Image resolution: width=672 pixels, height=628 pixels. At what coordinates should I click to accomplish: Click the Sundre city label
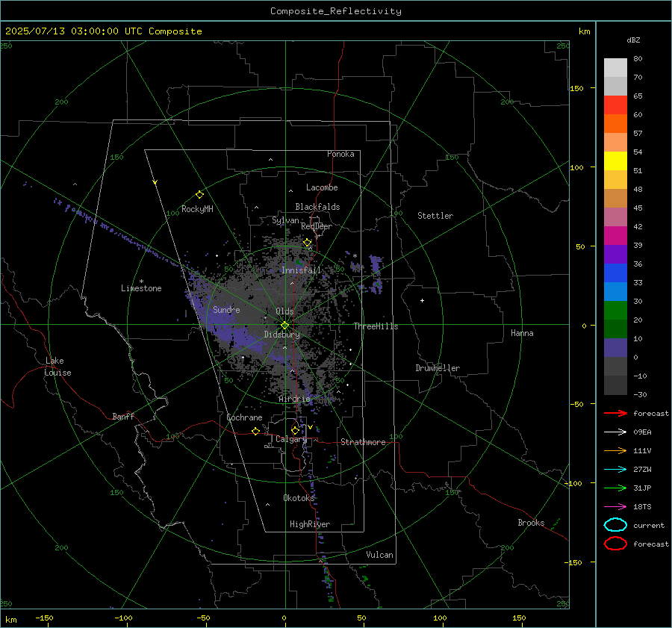[x=226, y=309]
